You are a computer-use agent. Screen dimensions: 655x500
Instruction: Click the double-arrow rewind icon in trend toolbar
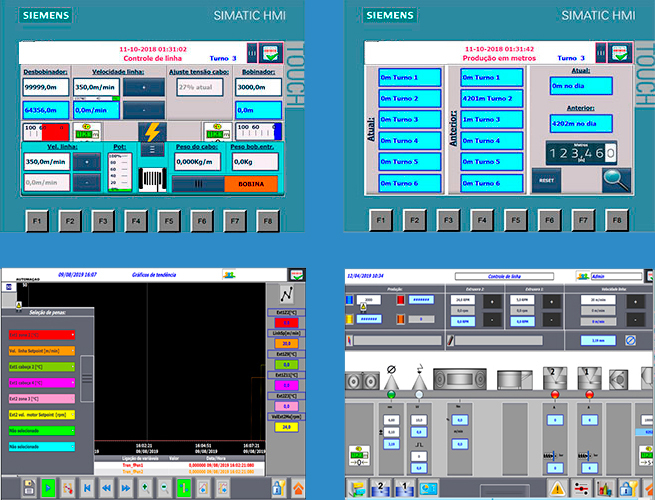[107, 487]
